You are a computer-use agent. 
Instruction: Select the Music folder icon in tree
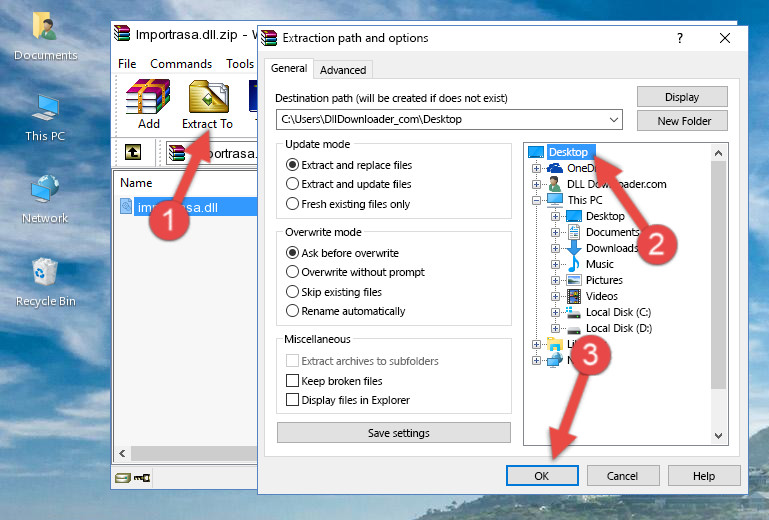[x=574, y=264]
